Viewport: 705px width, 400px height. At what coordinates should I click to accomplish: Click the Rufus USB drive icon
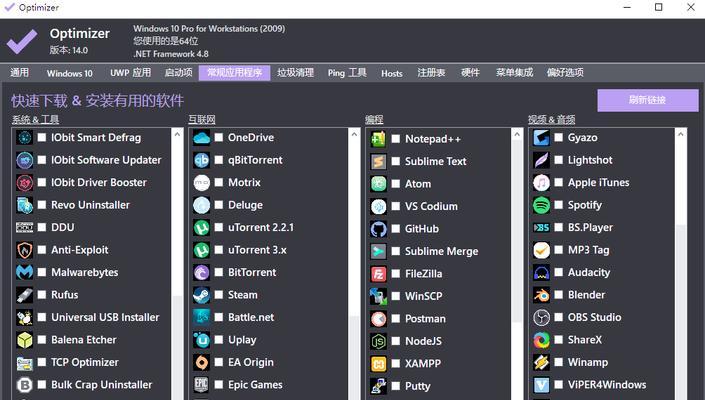pyautogui.click(x=24, y=295)
